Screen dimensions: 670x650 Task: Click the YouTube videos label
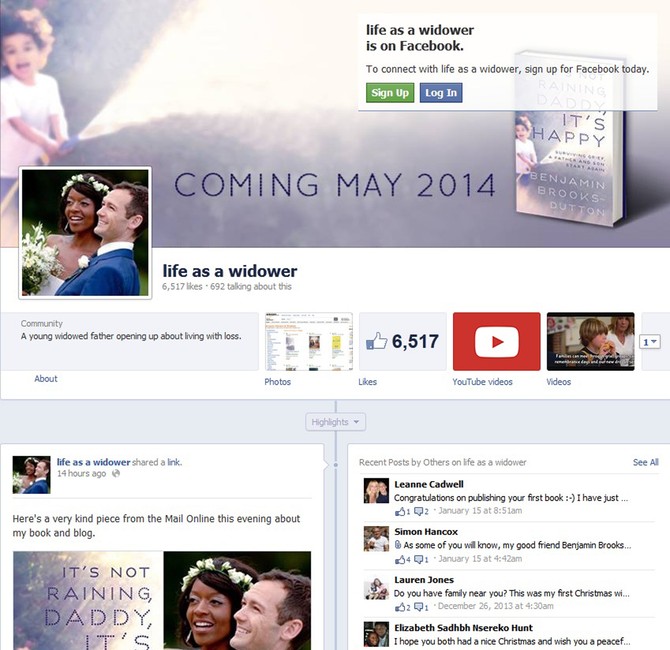[482, 382]
